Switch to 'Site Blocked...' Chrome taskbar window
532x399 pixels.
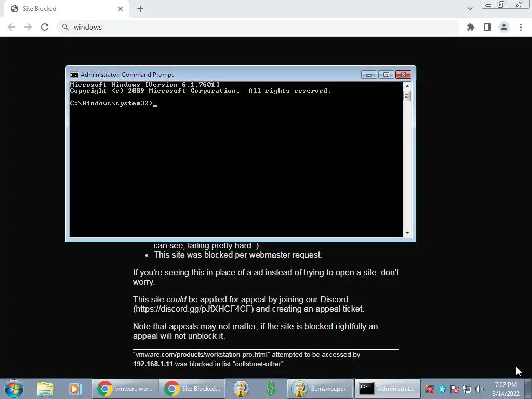point(192,389)
